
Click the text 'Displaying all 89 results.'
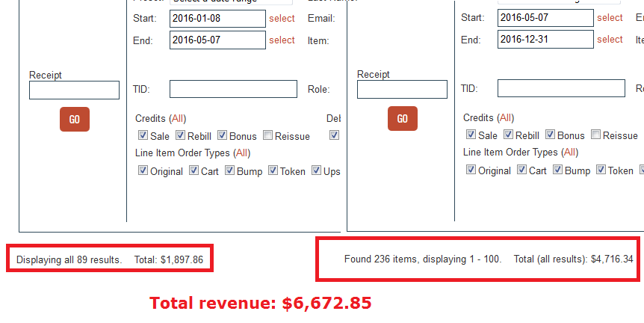[x=69, y=260]
